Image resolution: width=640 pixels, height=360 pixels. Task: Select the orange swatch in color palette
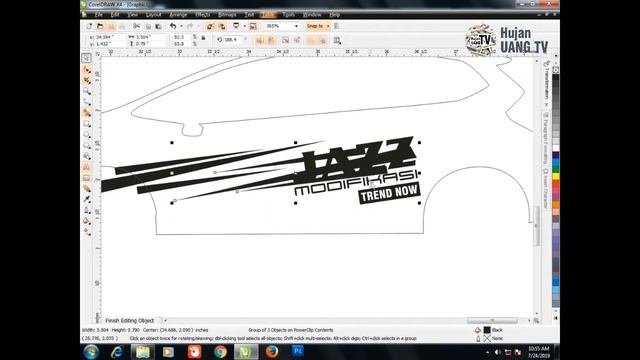coord(556,204)
